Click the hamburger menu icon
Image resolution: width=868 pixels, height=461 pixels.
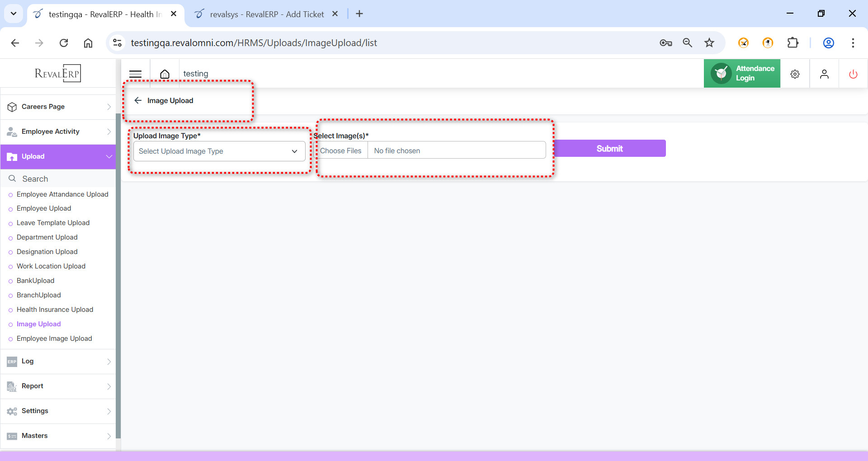click(x=135, y=74)
